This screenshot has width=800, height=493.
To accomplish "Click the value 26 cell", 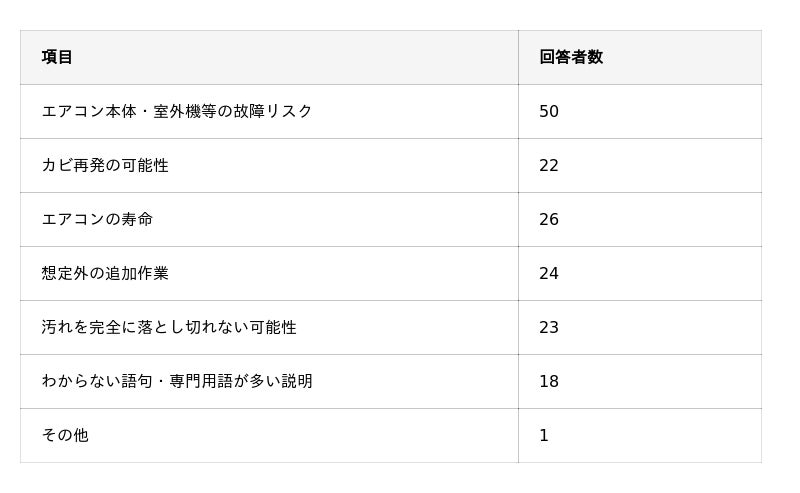I will pyautogui.click(x=549, y=219).
